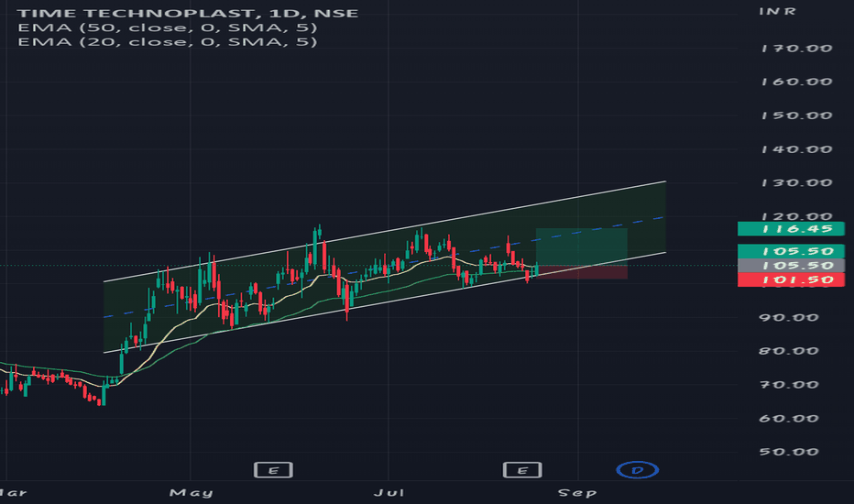The width and height of the screenshot is (854, 504).
Task: Click the 150.00 price axis label
Action: [797, 115]
